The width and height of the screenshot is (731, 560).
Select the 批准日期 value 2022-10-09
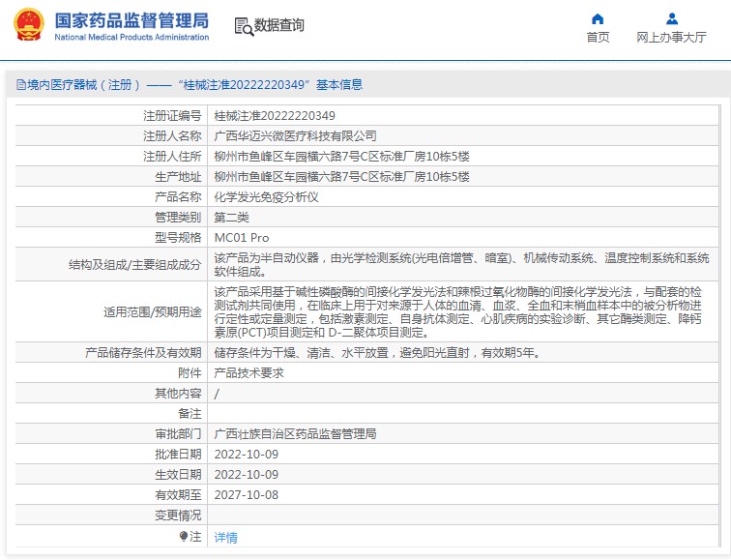coord(247,455)
